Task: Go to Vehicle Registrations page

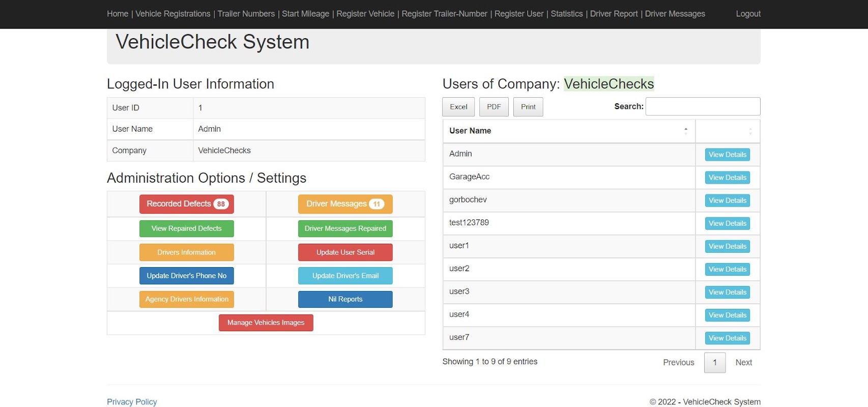Action: 173,14
